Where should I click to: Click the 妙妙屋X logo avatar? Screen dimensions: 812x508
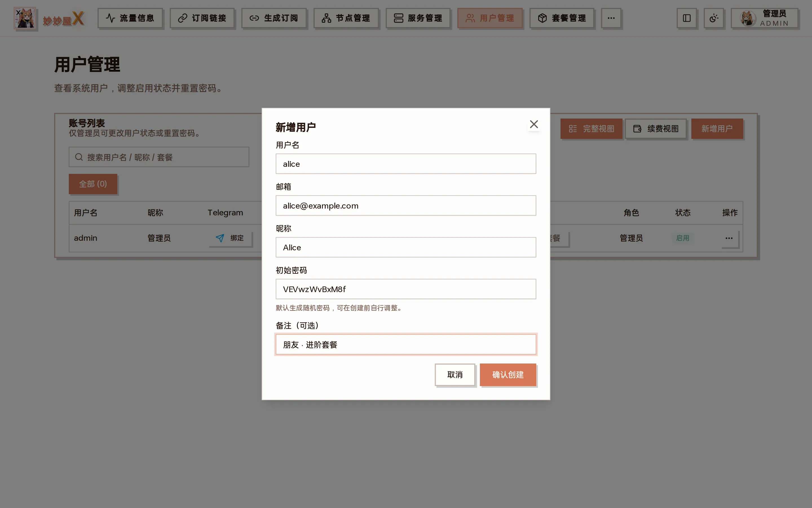[25, 18]
